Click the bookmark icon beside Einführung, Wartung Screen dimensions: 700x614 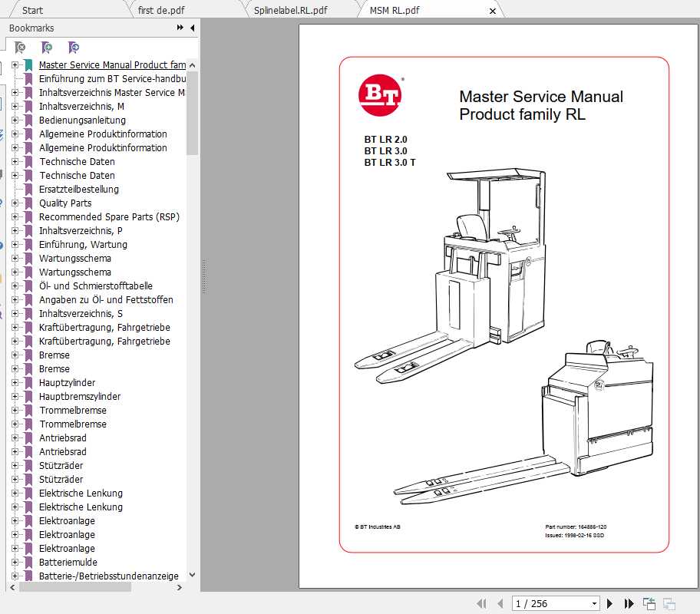[x=28, y=245]
